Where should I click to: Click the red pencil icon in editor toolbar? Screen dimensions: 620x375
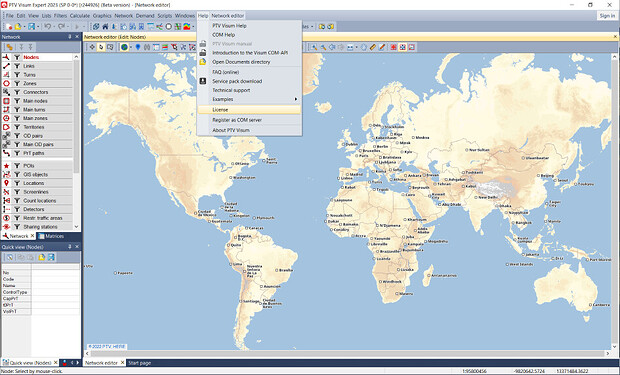pyautogui.click(x=382, y=47)
